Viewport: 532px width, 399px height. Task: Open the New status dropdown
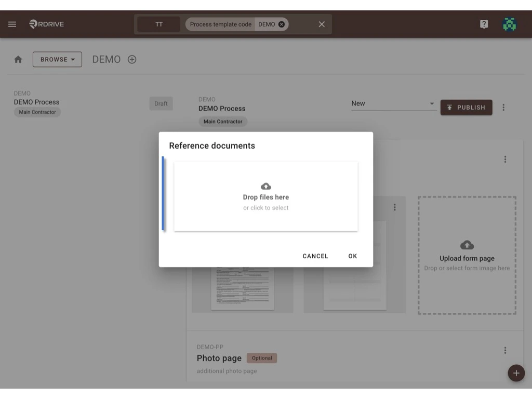point(393,103)
